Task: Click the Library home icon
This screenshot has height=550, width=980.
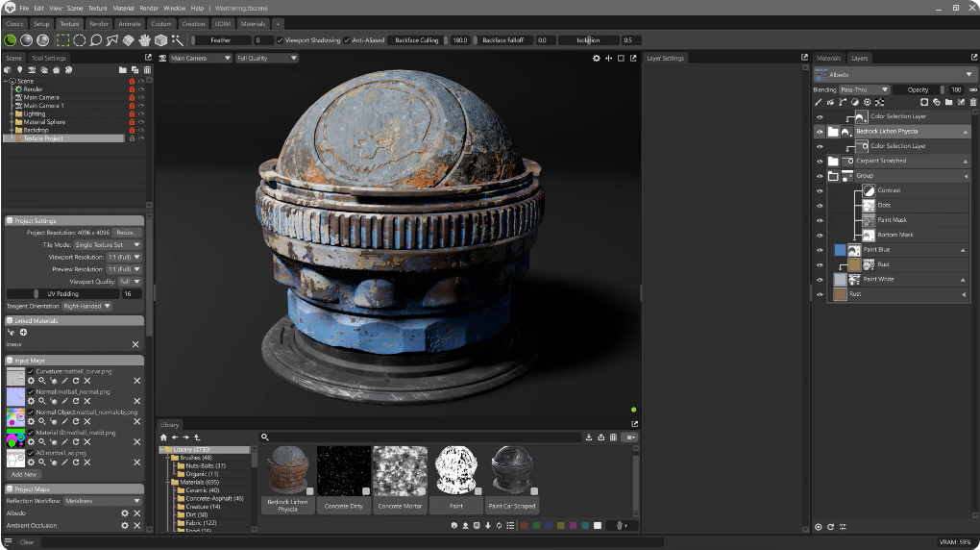Action: (163, 437)
